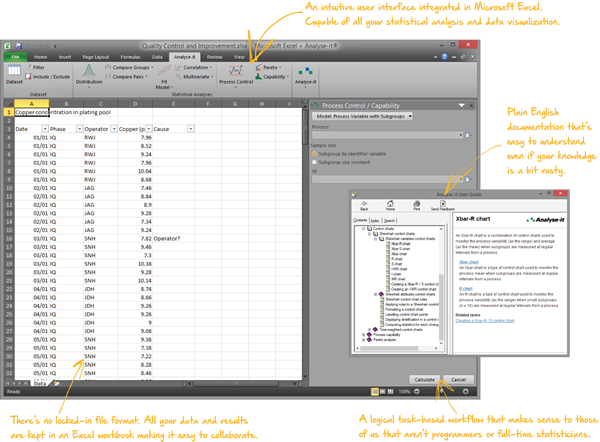Screen dimensions: 600x442
Task: Open the Cause column filter dropdown
Action: pyautogui.click(x=191, y=129)
